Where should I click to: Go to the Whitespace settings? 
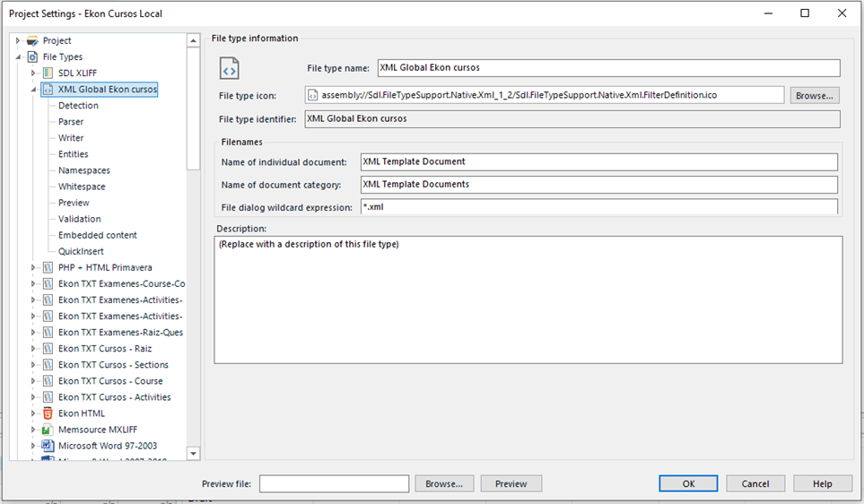82,187
